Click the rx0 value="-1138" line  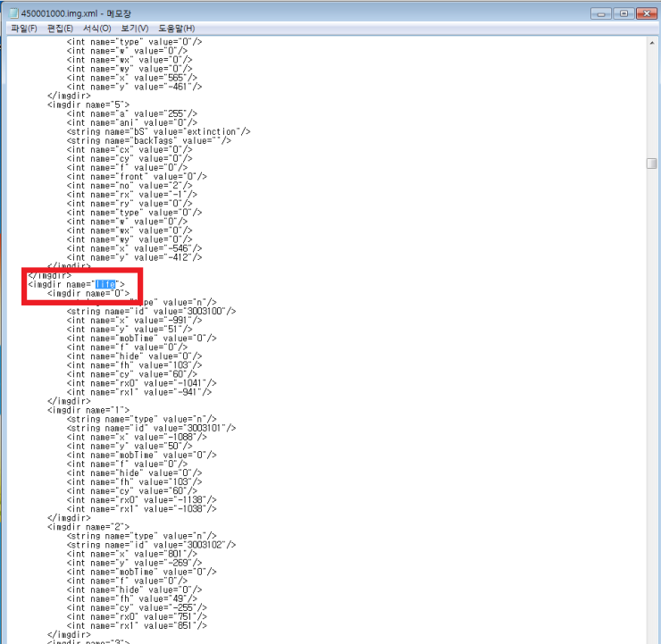click(x=142, y=500)
